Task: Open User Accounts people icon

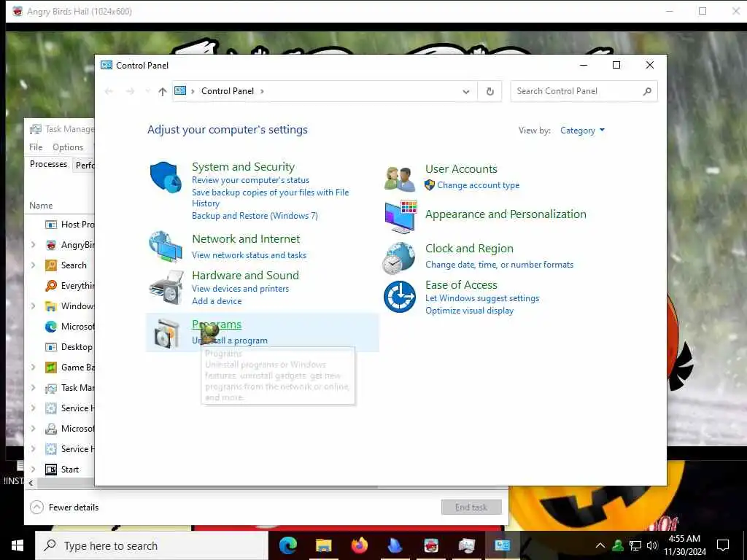Action: coord(400,179)
